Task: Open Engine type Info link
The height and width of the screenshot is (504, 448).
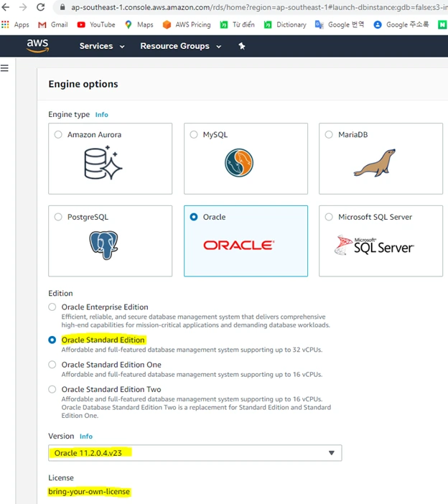Action: (101, 115)
